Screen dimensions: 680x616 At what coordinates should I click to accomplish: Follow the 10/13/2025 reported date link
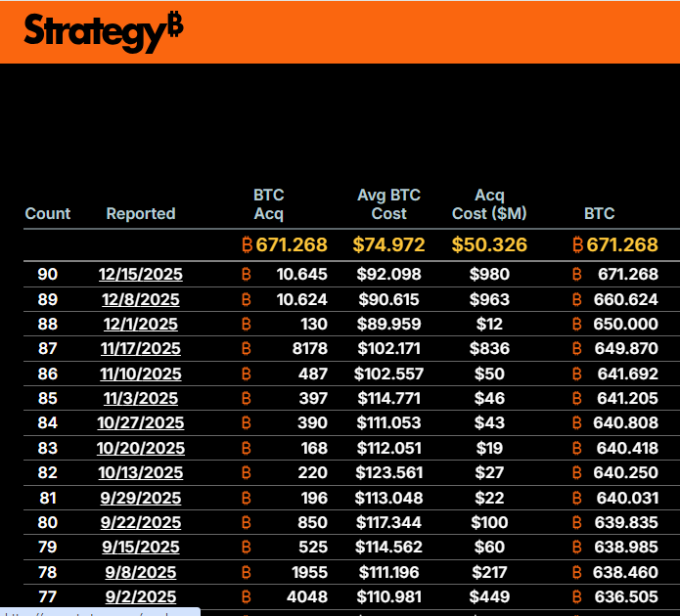click(141, 472)
